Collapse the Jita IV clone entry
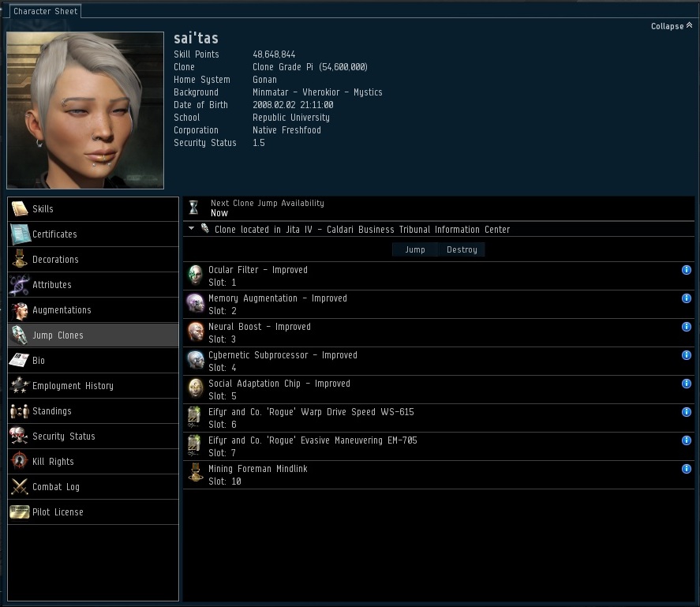The width and height of the screenshot is (700, 607). click(x=192, y=229)
